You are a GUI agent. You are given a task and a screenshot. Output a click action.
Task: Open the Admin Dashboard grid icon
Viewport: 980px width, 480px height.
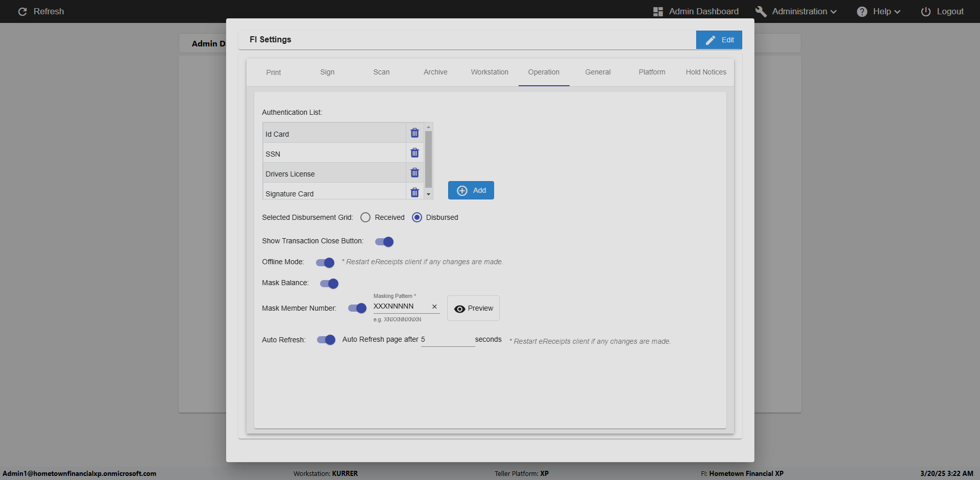click(x=658, y=11)
